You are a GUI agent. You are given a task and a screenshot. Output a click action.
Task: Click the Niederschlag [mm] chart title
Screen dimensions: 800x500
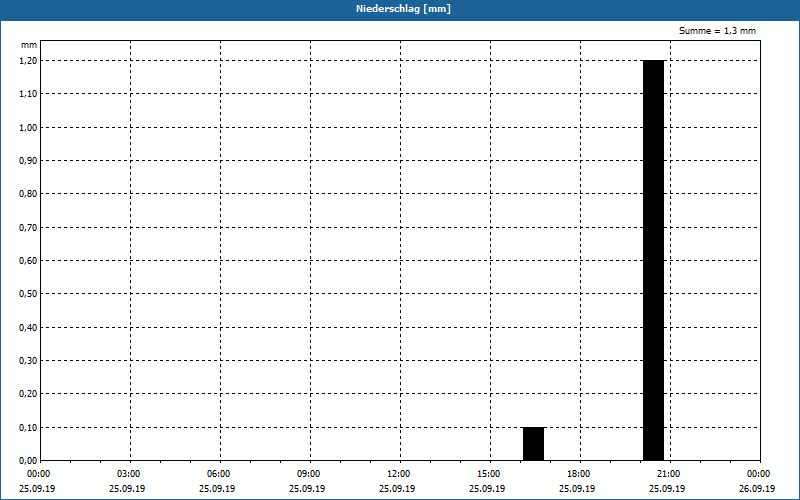point(403,9)
